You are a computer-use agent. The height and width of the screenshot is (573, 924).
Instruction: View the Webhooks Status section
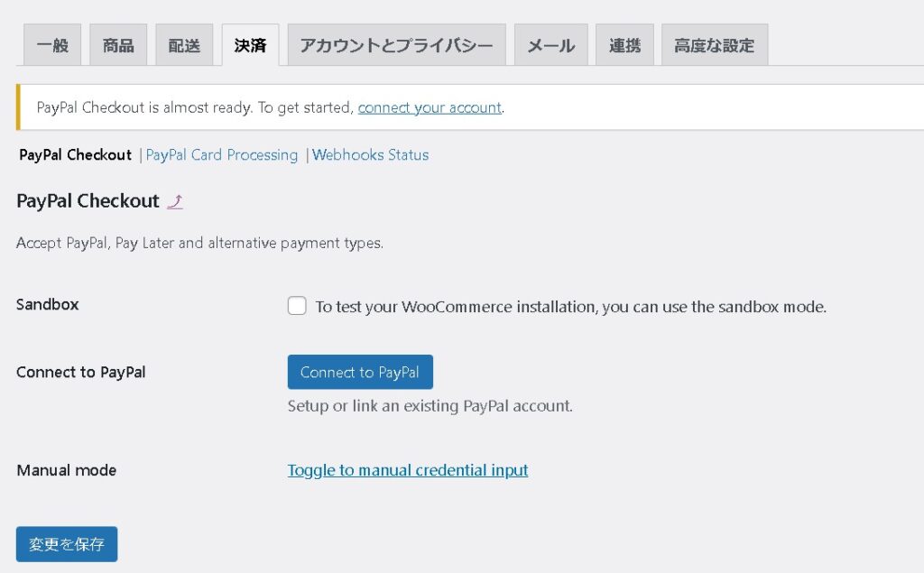[370, 155]
